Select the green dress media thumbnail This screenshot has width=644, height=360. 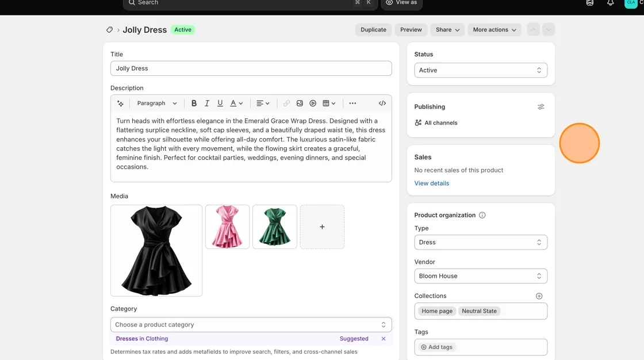coord(275,227)
